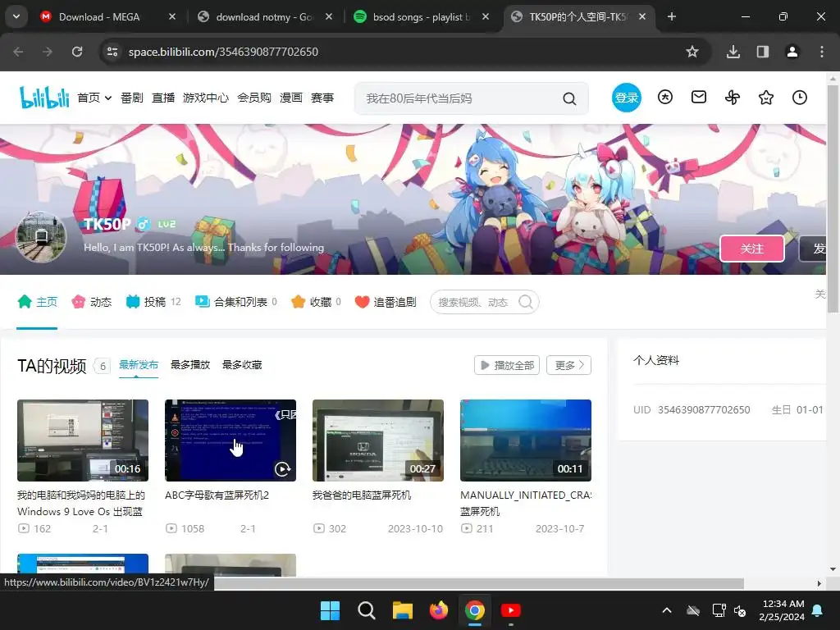
Task: Open favorites star icon in bilibili header
Action: click(x=766, y=98)
